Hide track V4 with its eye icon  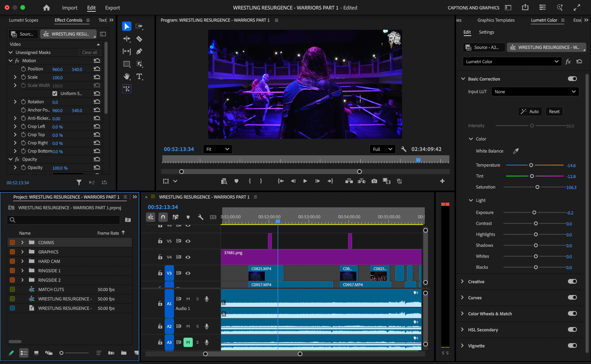(188, 257)
